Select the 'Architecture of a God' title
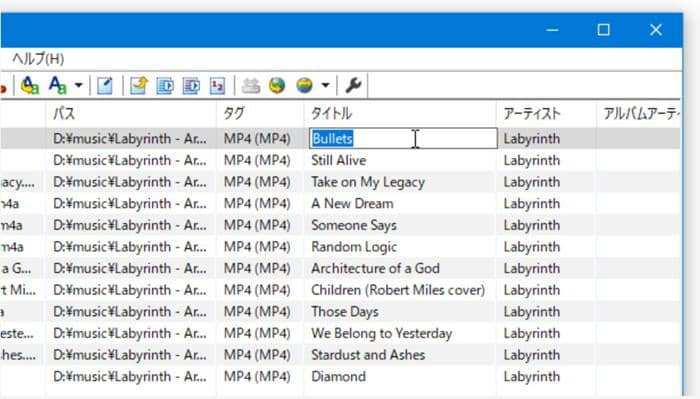This screenshot has width=700, height=399. click(375, 268)
